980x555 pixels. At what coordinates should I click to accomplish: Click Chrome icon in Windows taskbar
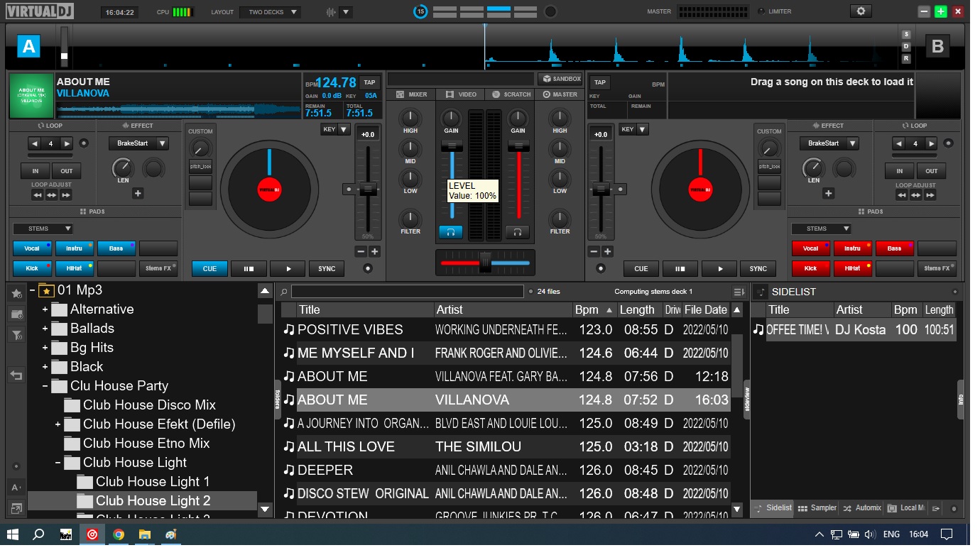tap(119, 534)
